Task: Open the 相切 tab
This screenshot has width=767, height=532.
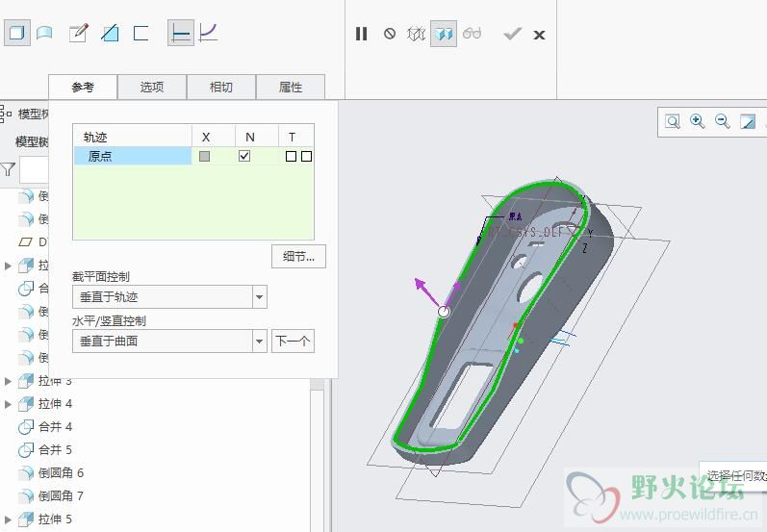Action: [x=221, y=88]
